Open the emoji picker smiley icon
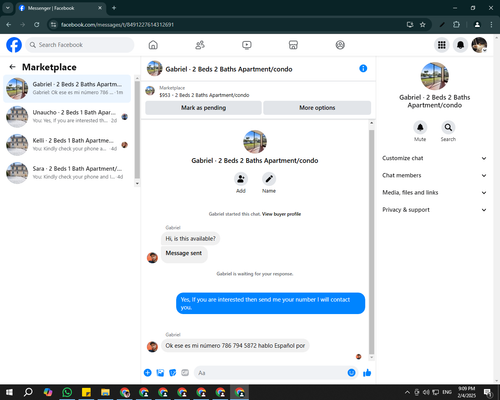The width and height of the screenshot is (500, 400). coord(351,373)
